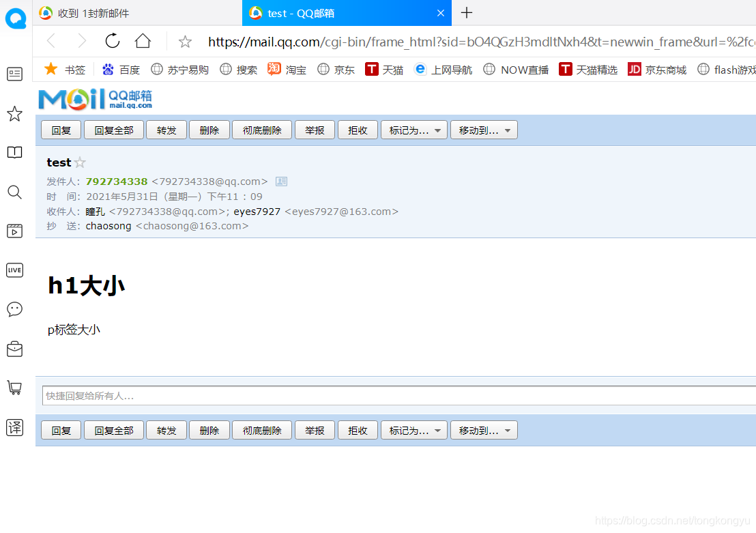Click sender name 792734338

point(117,182)
